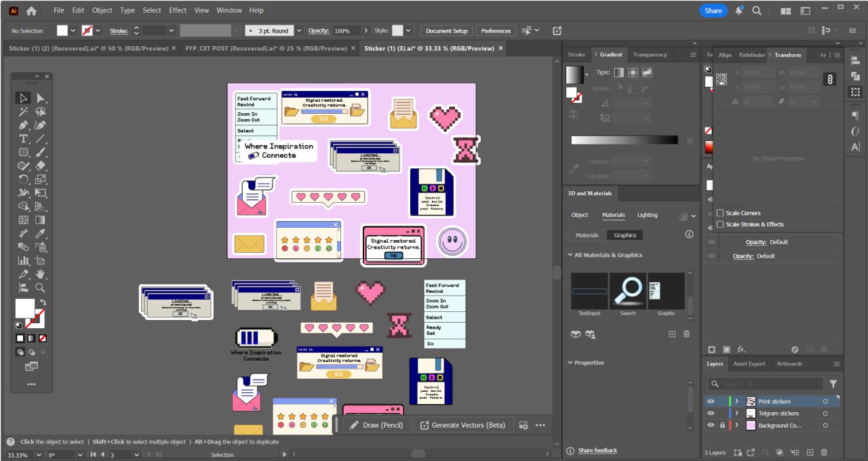This screenshot has width=868, height=461.
Task: Expand the Telgram stickers layer
Action: (737, 414)
